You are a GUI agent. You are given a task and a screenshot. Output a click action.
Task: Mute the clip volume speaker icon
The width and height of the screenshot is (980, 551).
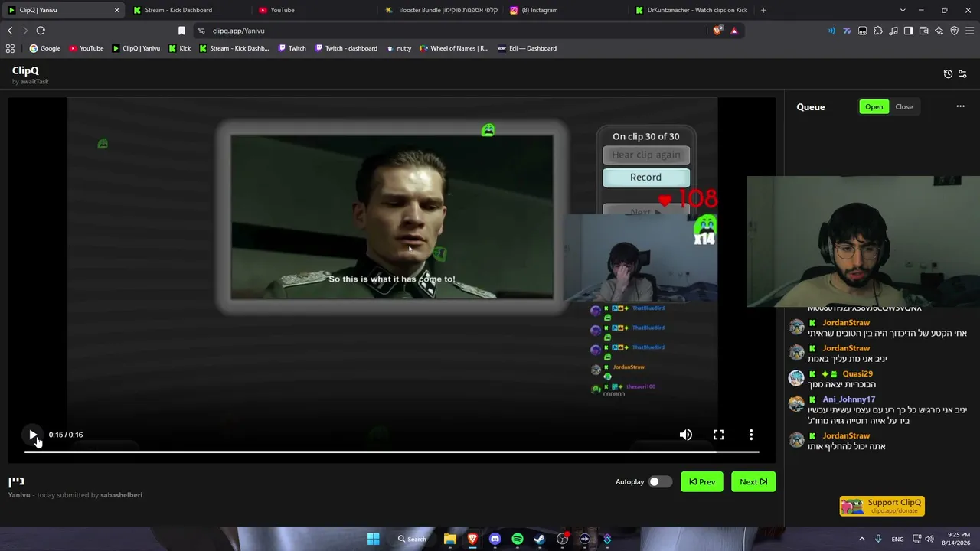coord(686,435)
